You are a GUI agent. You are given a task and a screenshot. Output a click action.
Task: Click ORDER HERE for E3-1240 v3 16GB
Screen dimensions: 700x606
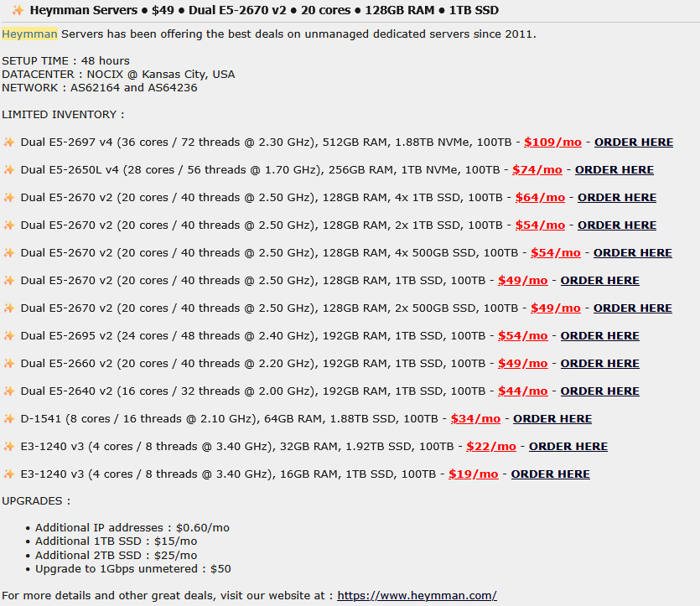[551, 474]
